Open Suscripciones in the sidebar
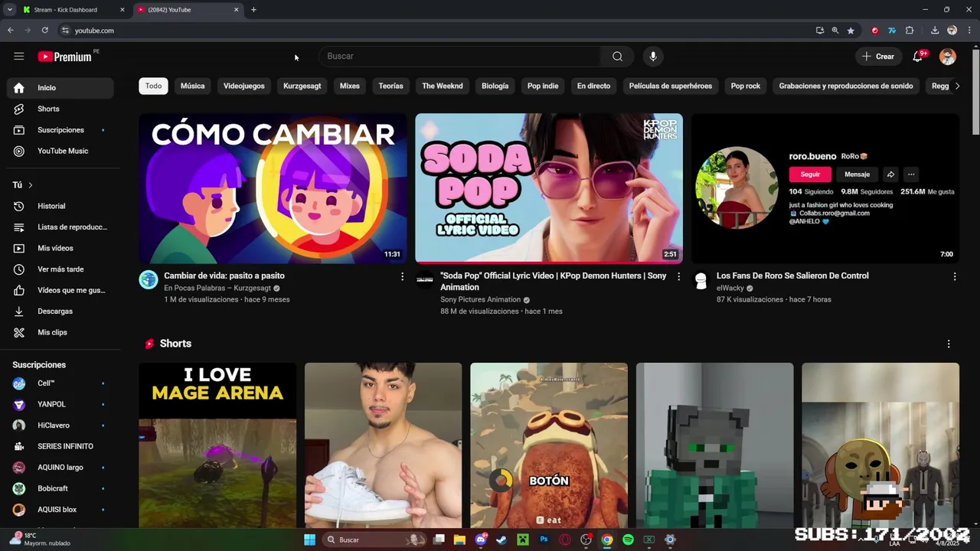This screenshot has width=980, height=551. (60, 130)
